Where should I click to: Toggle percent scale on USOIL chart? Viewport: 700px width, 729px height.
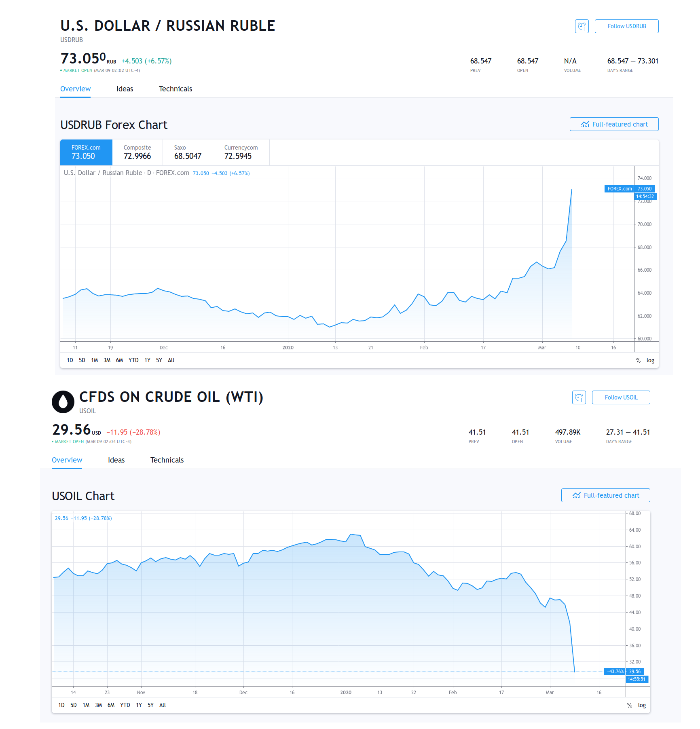coord(629,705)
